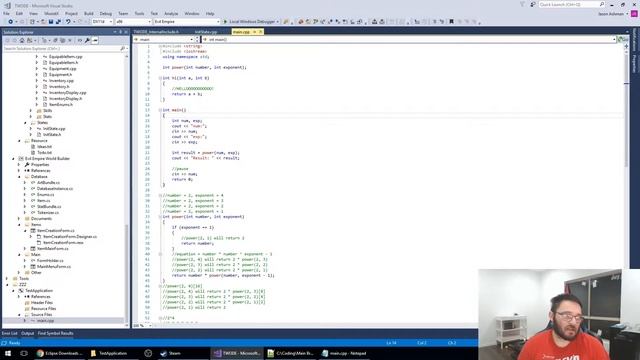Click the feedback icon near Quick Launch
Viewport: 640px width, 360px height.
click(533, 4)
